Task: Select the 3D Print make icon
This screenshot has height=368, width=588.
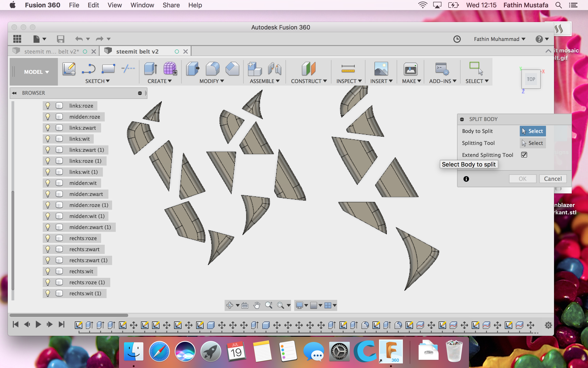Action: click(410, 69)
